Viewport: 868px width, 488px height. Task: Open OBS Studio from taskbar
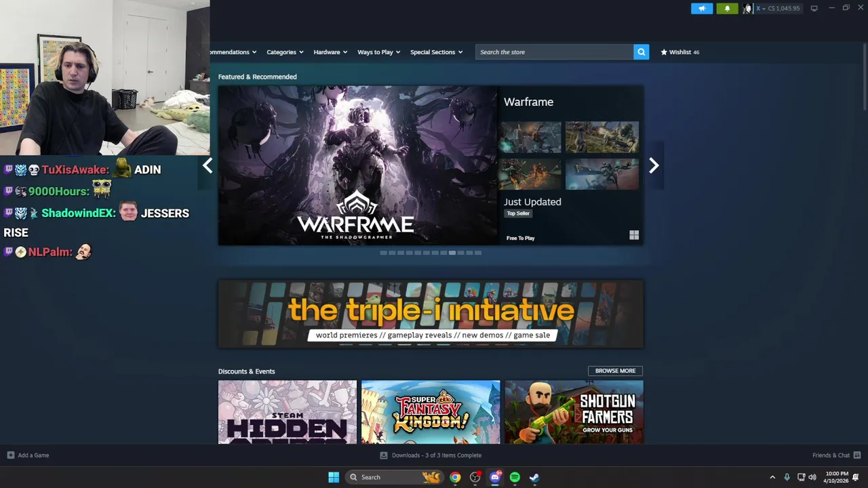click(x=475, y=477)
